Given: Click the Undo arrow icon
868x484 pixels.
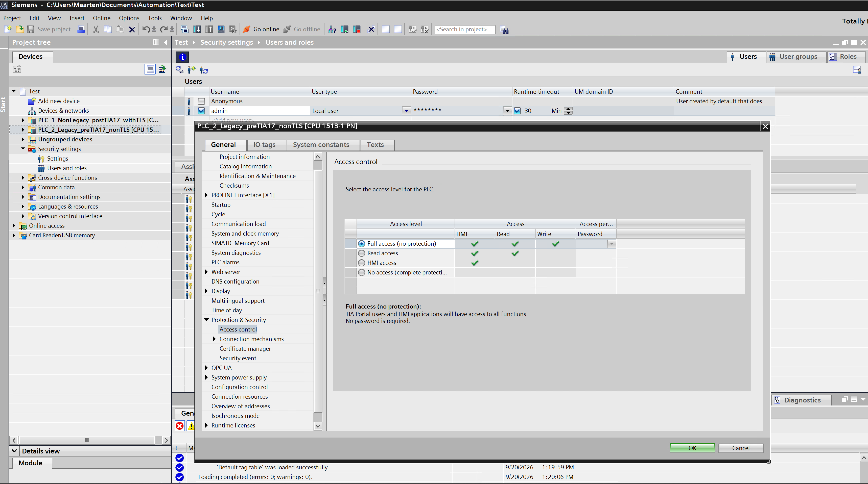Looking at the screenshot, I should tap(146, 29).
